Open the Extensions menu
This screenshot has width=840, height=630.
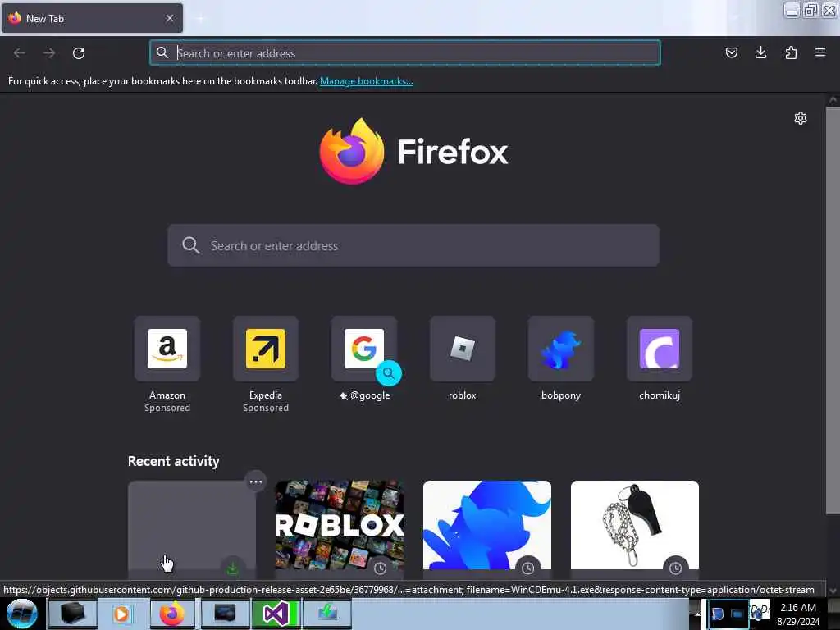click(791, 52)
